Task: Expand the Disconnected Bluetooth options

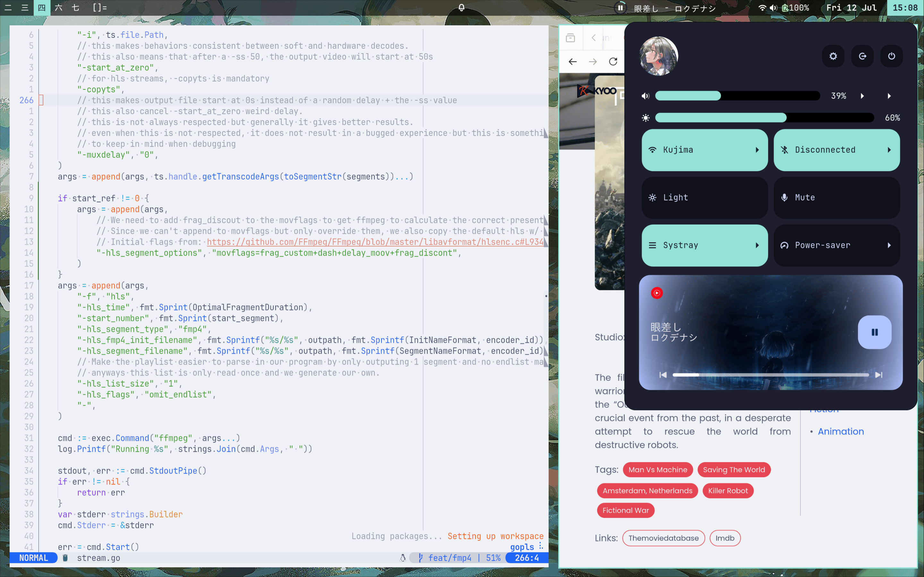Action: coord(890,149)
